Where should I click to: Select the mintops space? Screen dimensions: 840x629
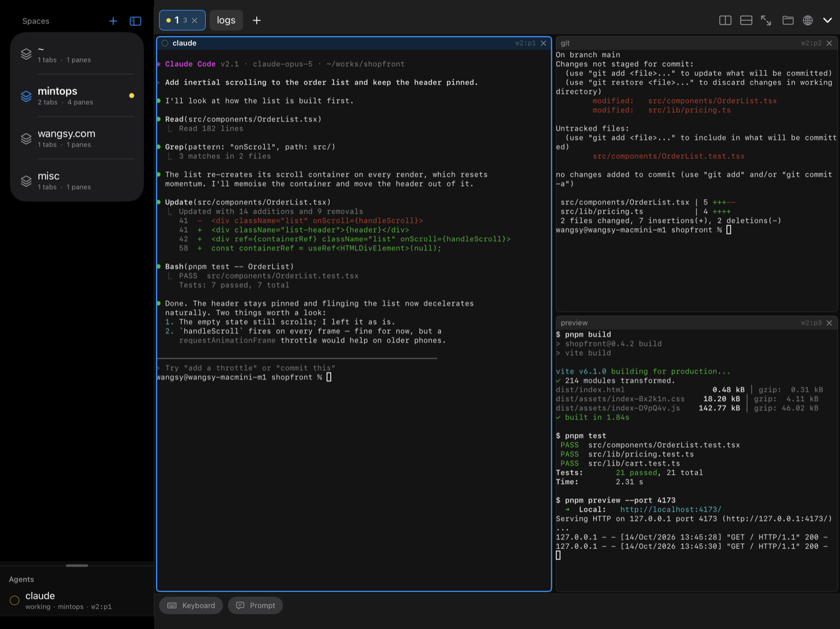pos(77,96)
